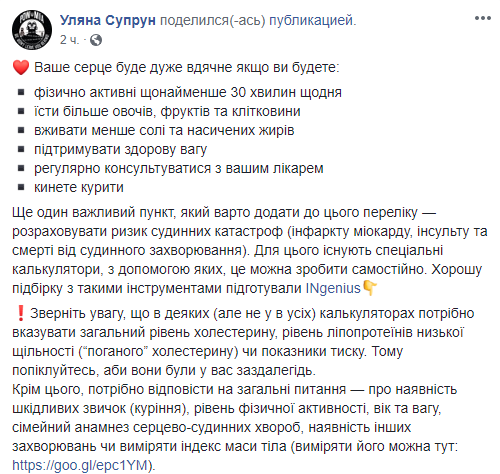Image resolution: width=500 pixels, height=474 pixels.
Task: Open the Уляна Супрун profile name link
Action: click(108, 20)
